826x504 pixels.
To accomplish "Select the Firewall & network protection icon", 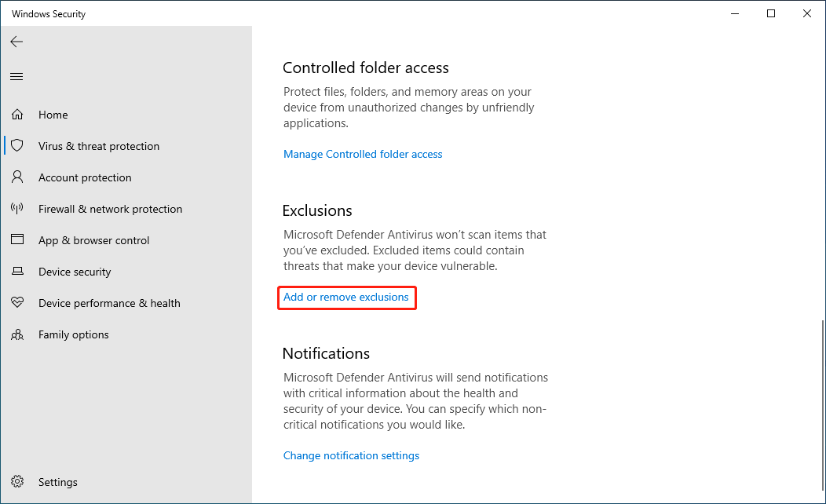I will (x=17, y=209).
